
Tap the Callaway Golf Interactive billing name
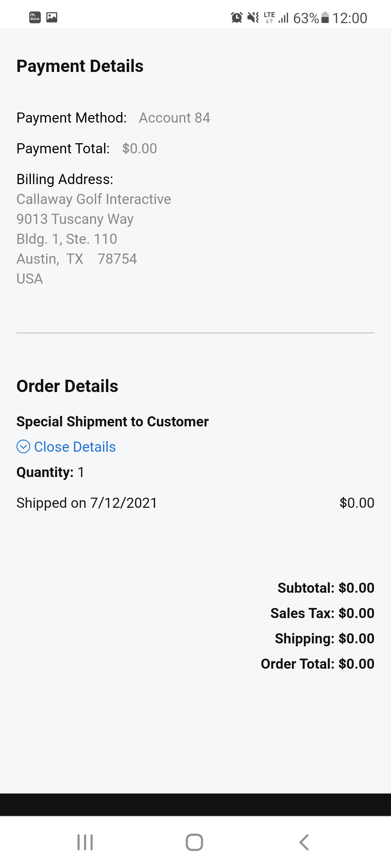94,199
